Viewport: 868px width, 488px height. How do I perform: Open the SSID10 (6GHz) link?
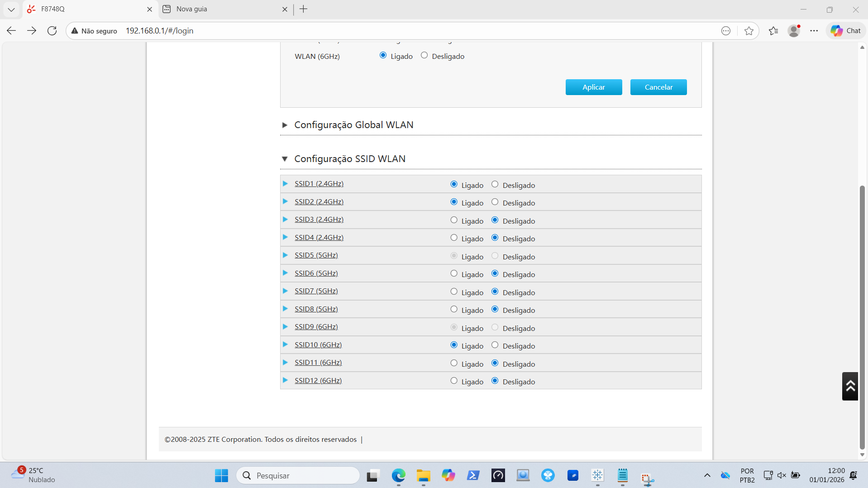pos(318,345)
